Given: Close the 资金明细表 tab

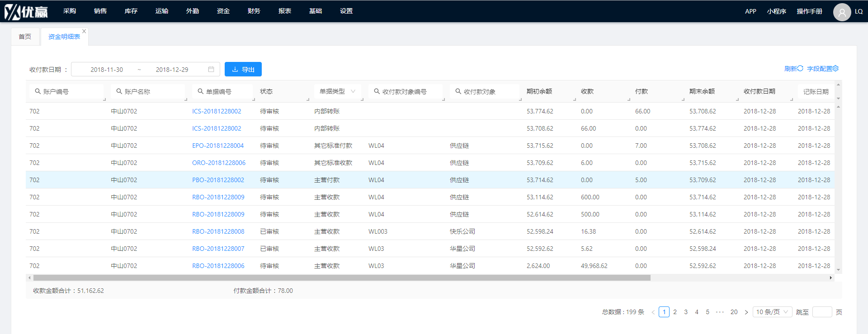Looking at the screenshot, I should click(x=84, y=31).
